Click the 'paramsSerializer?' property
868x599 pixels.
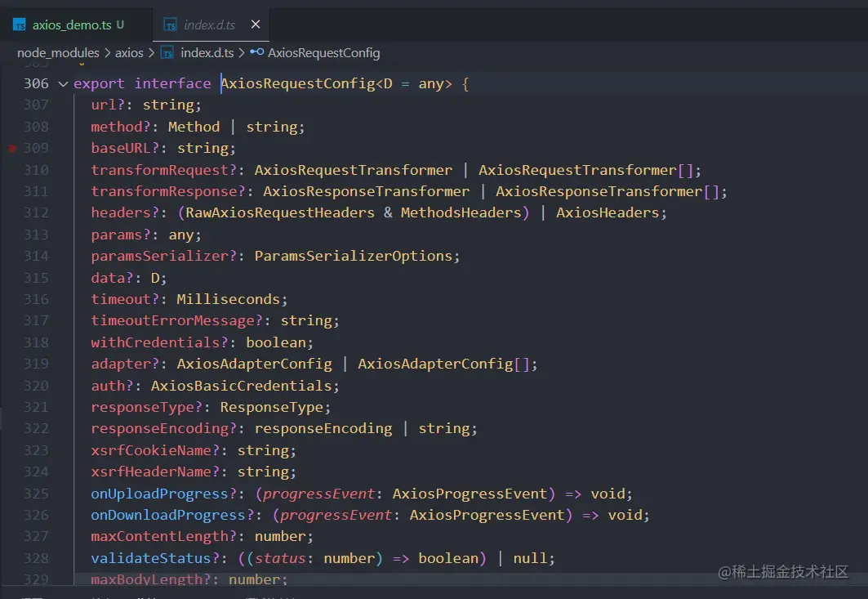tap(164, 256)
